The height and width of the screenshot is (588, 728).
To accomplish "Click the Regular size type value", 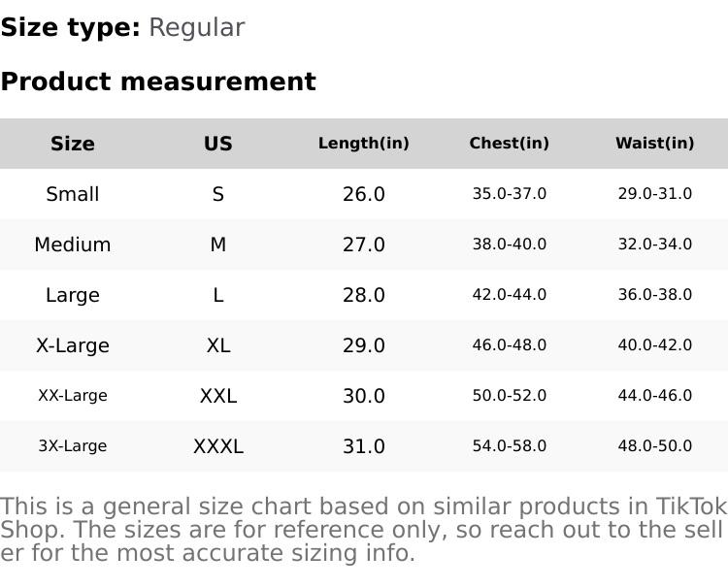I will (x=196, y=28).
